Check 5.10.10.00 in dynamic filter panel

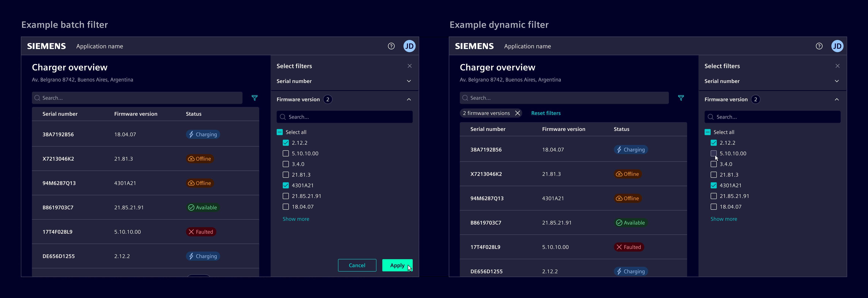click(713, 154)
